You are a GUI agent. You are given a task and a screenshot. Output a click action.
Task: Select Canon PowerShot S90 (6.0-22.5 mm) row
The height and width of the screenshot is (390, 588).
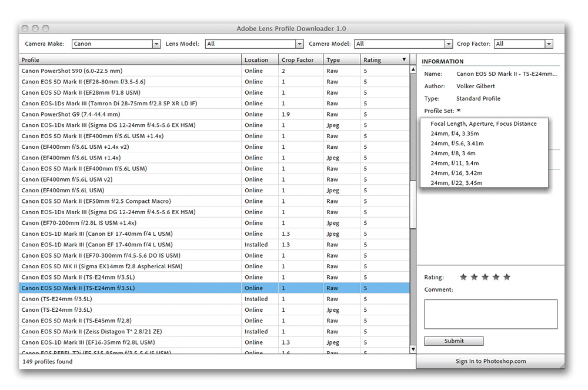(214, 71)
